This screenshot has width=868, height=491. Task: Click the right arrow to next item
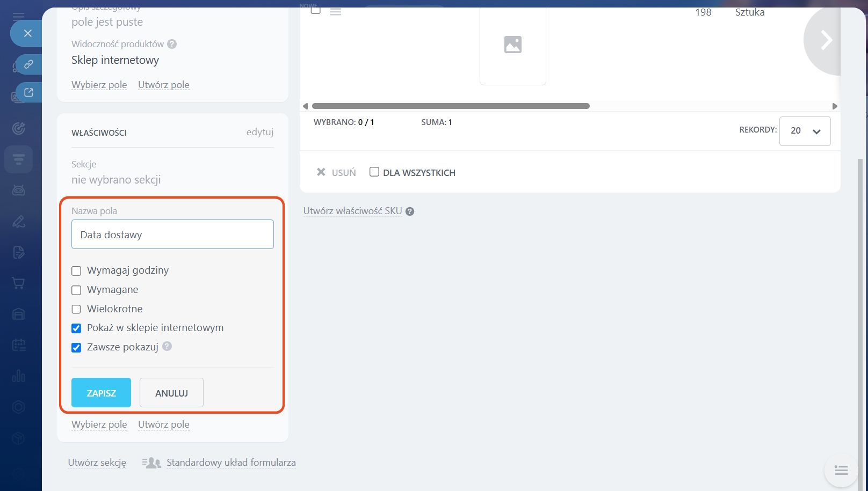click(x=826, y=40)
